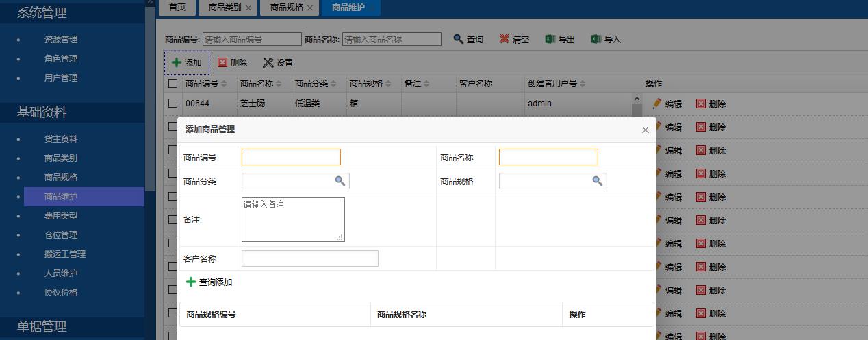
Task: Switch to the 首页 tab
Action: coord(177,8)
